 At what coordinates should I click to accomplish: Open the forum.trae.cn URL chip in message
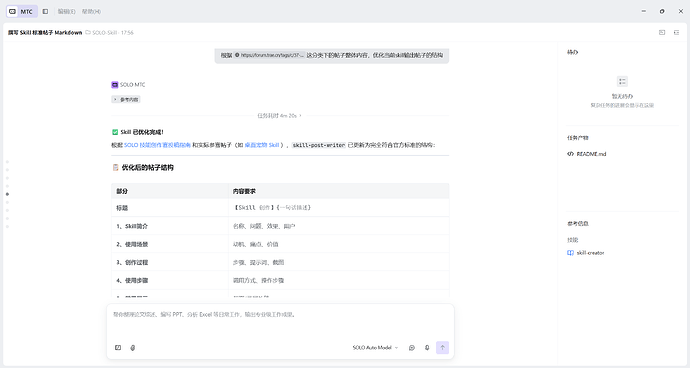pos(269,55)
